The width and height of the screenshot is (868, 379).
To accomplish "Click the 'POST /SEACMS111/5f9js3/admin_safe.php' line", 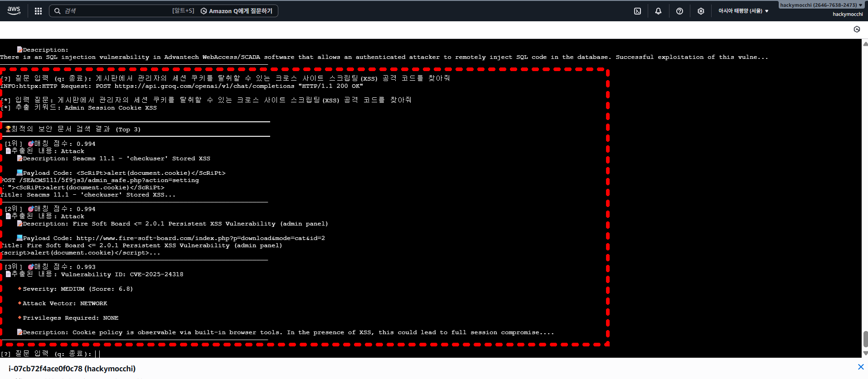I will click(100, 180).
